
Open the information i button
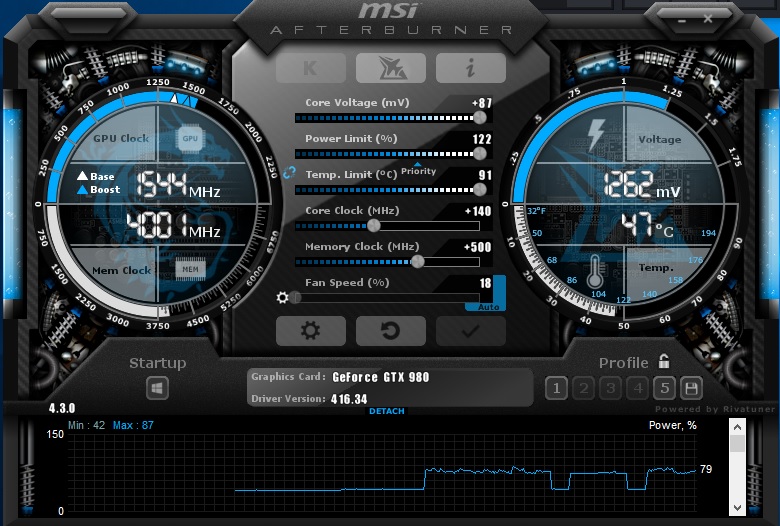click(x=471, y=68)
